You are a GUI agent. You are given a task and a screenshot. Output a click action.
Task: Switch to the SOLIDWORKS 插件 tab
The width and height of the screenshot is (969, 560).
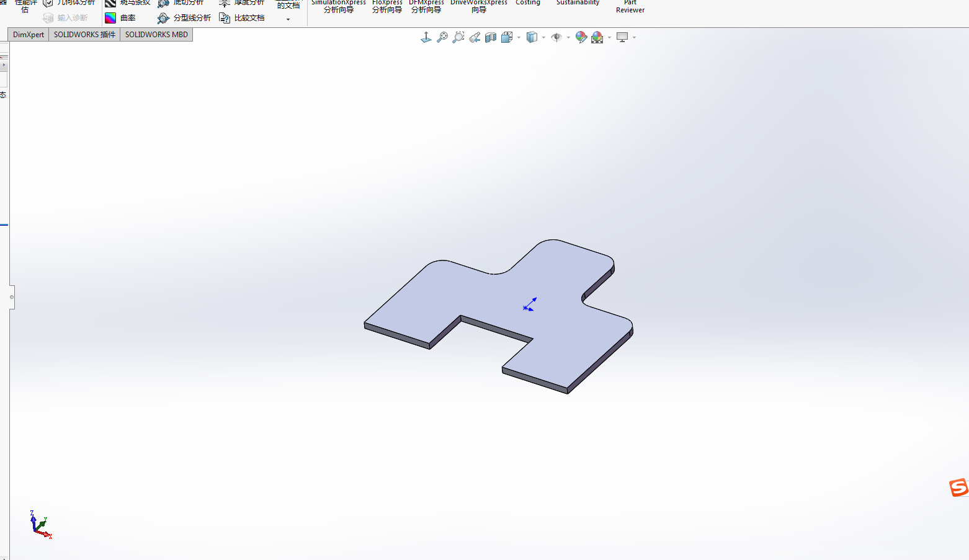click(84, 35)
